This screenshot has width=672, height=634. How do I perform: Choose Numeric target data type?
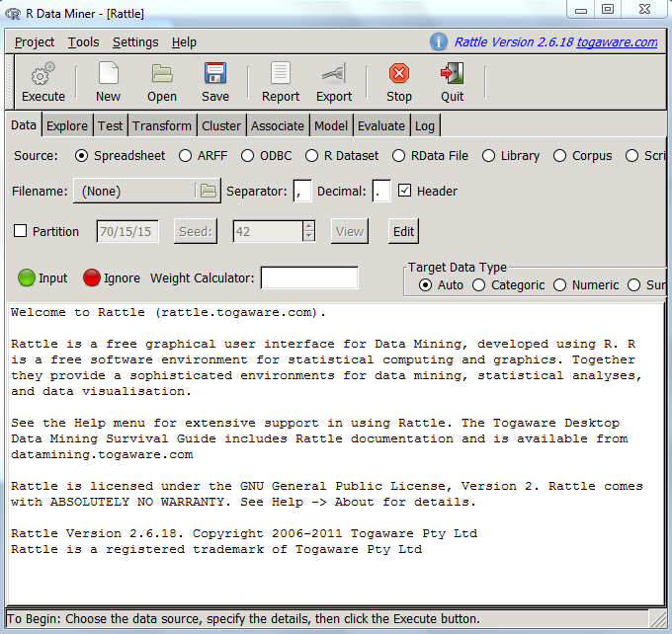[x=559, y=284]
